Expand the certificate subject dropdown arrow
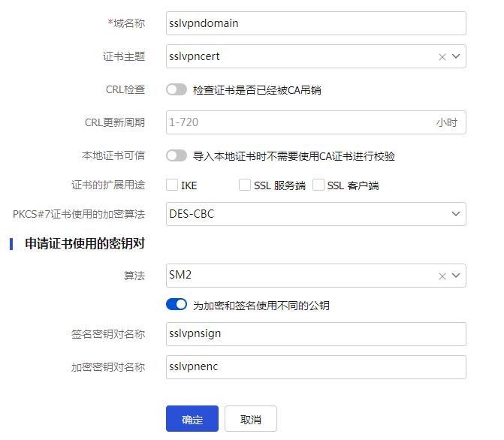This screenshot has height=440, width=504. (456, 57)
